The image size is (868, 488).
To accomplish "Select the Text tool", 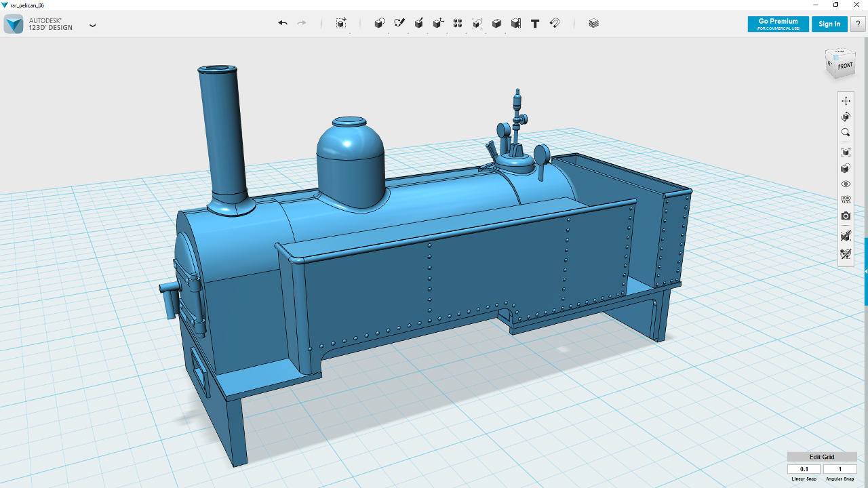I will pyautogui.click(x=535, y=23).
